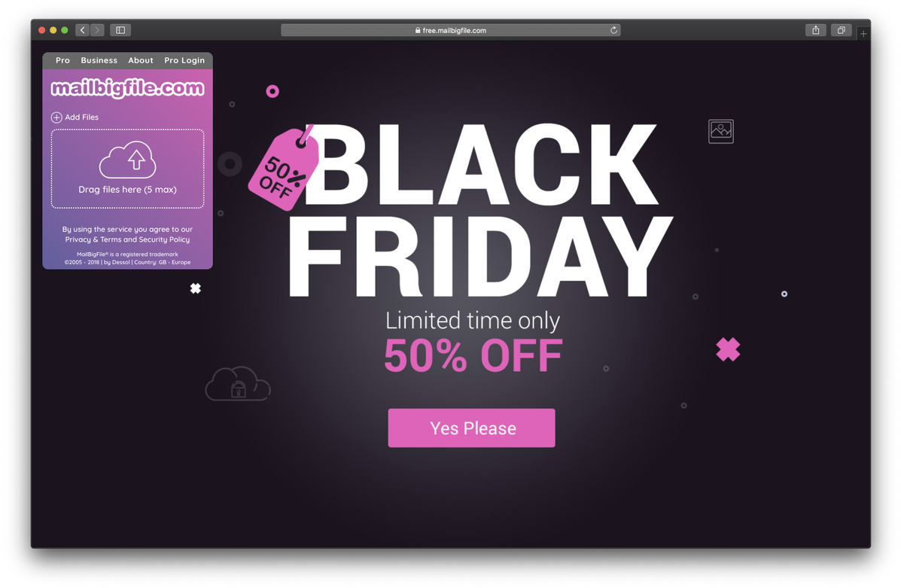Click the free.mailbigfile.com address bar
Screen dimensions: 901x588
450,30
